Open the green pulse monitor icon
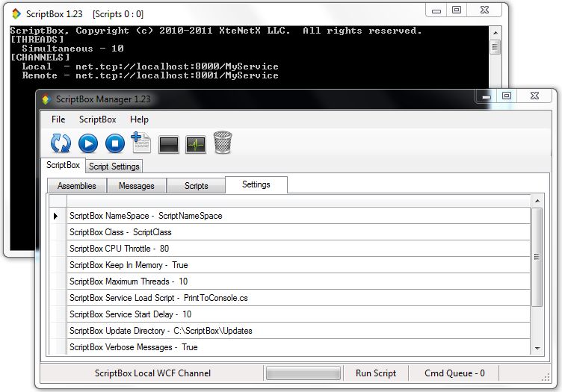Screen dimensions: 562x392 196,145
